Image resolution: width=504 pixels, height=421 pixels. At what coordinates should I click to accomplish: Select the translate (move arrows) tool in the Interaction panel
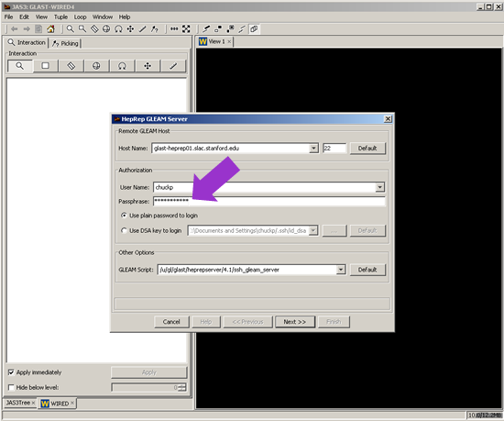coord(148,66)
